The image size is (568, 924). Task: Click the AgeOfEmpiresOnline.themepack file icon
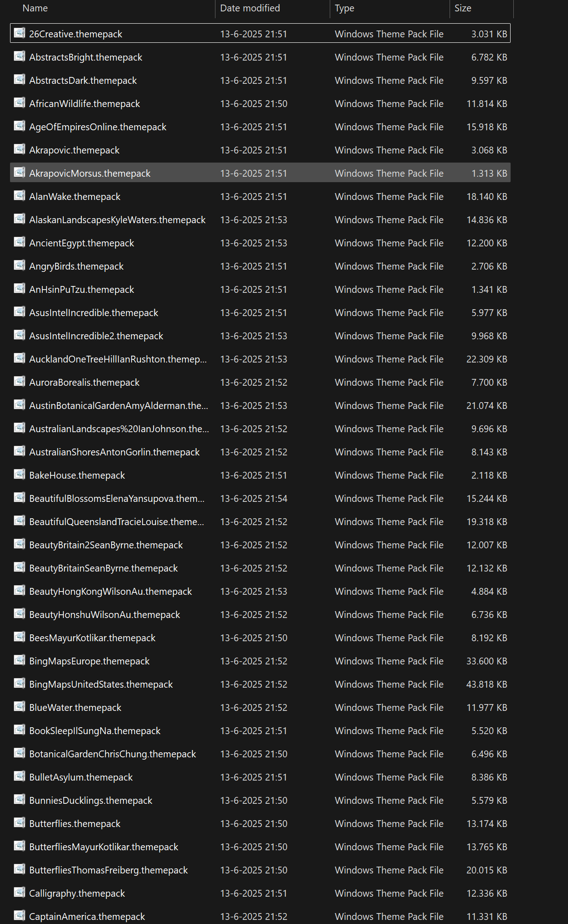coord(19,126)
